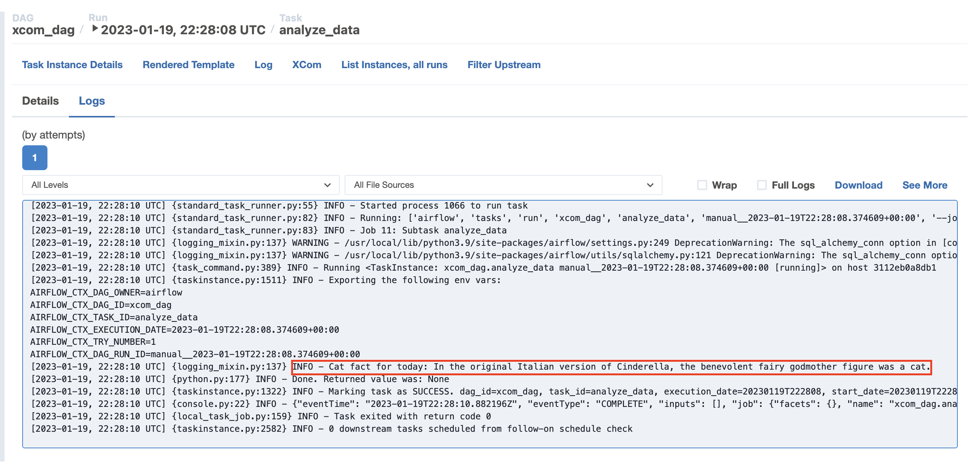Switch to the Details tab

click(40, 101)
